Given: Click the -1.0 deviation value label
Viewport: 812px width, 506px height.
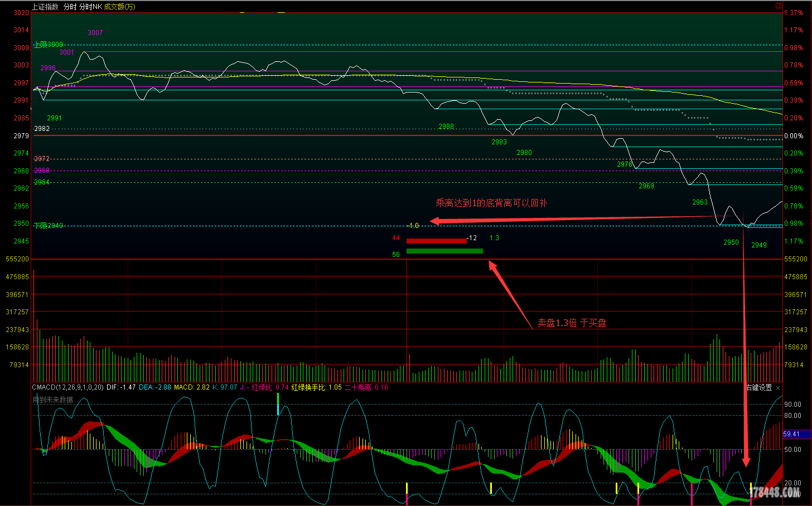Looking at the screenshot, I should tap(413, 226).
